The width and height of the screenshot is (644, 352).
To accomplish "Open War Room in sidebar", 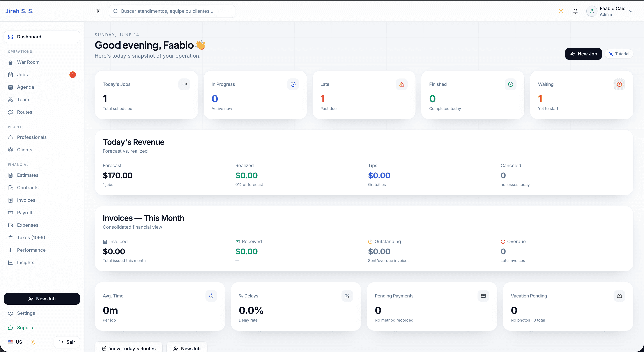I will (42, 62).
